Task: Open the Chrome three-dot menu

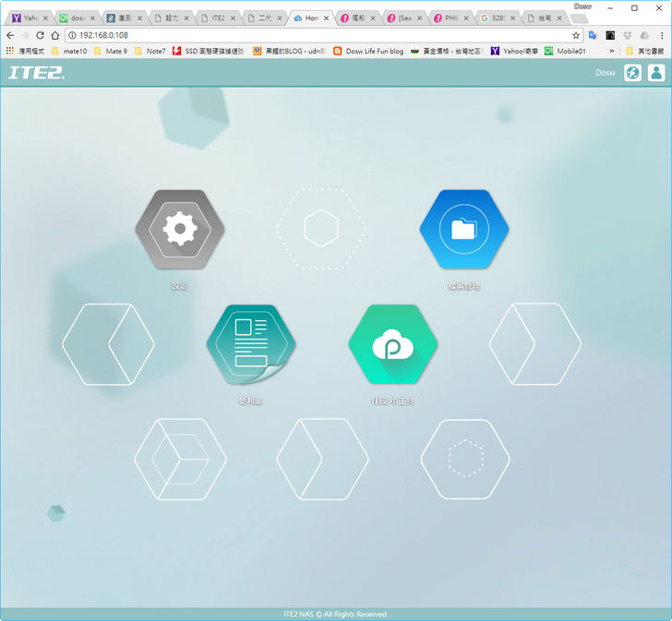Action: pyautogui.click(x=660, y=35)
